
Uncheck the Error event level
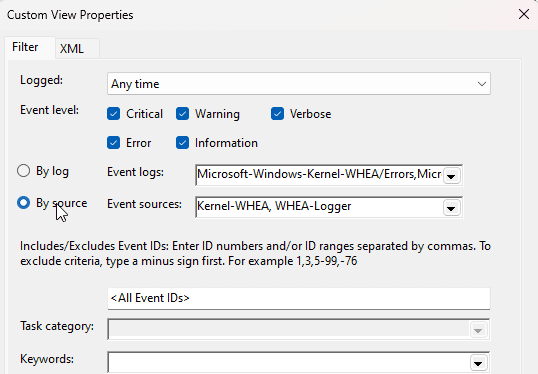(x=114, y=143)
